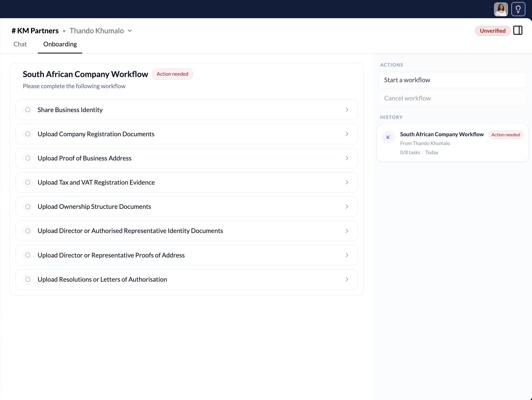The image size is (532, 400).
Task: Mark Upload Company Registration Documents as done
Action: 28,134
